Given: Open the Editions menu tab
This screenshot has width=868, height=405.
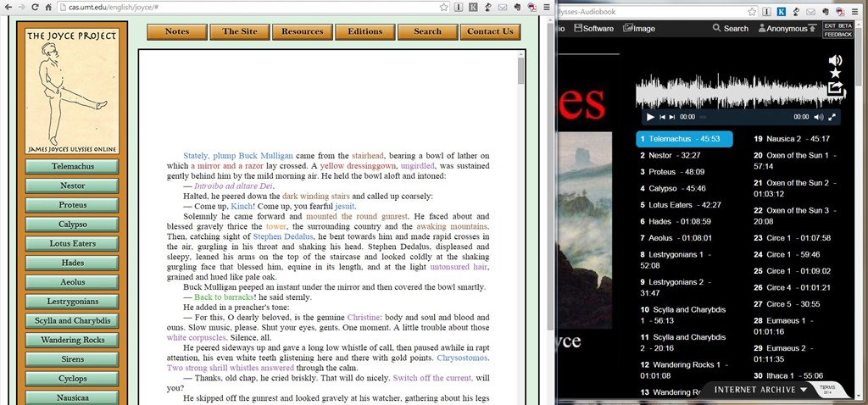Looking at the screenshot, I should pyautogui.click(x=364, y=31).
